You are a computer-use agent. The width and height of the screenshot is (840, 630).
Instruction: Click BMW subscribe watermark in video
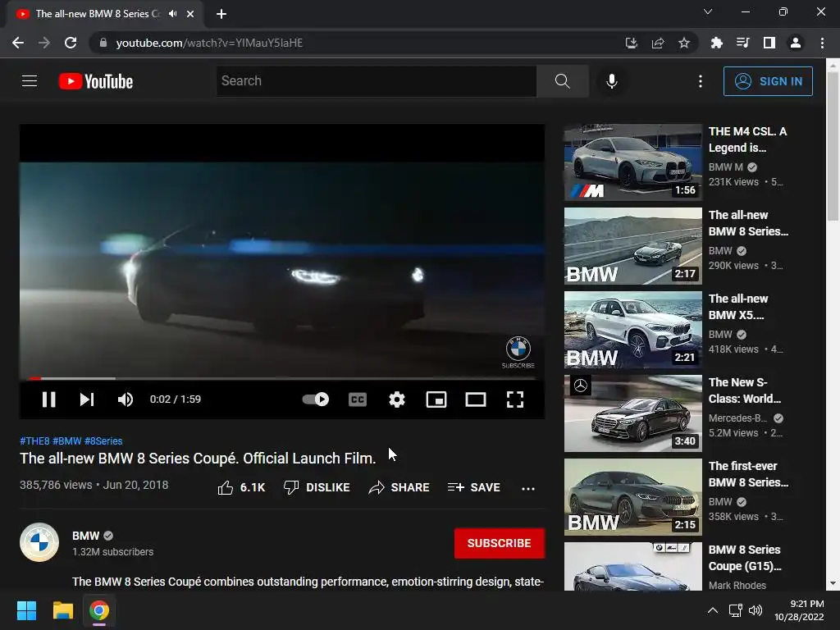click(x=518, y=353)
